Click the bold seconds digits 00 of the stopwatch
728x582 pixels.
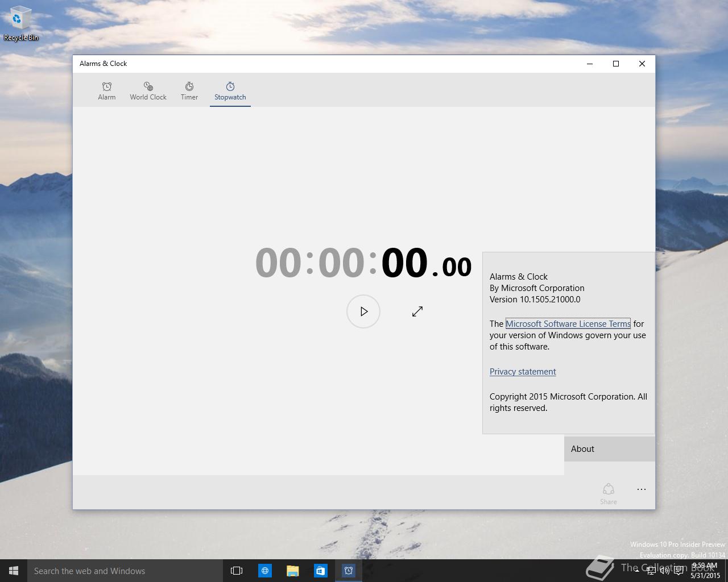coord(404,263)
